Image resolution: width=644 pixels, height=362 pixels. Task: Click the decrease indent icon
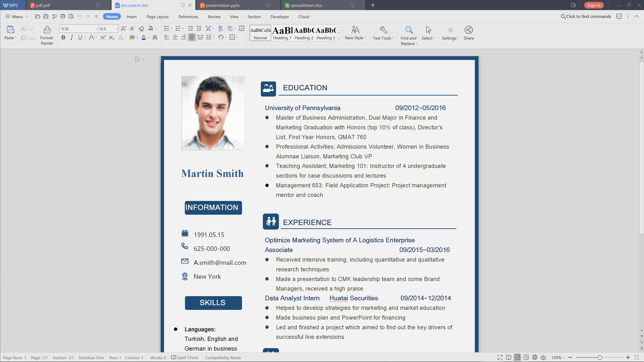pos(190,28)
